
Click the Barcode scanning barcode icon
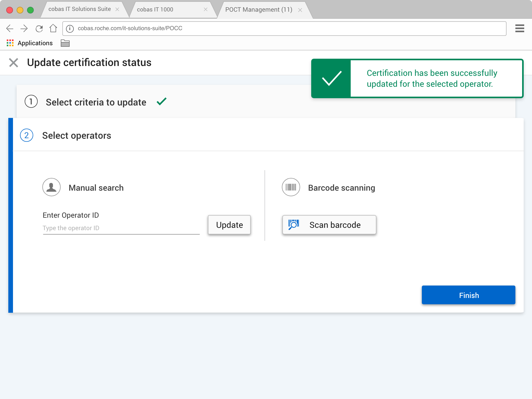[x=291, y=187]
